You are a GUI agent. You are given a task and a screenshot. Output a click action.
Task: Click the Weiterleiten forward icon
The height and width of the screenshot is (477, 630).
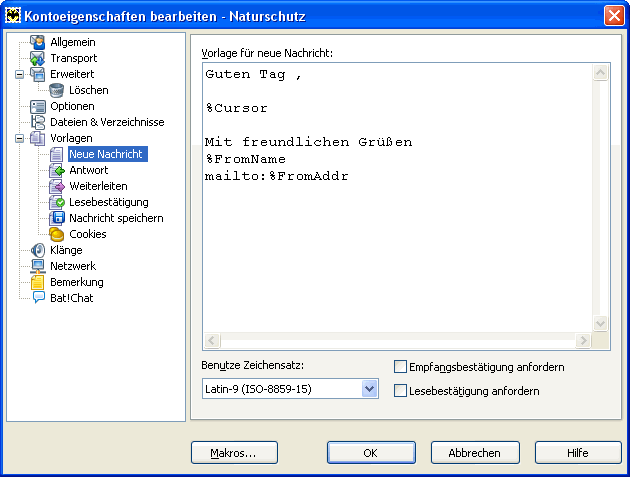57,186
